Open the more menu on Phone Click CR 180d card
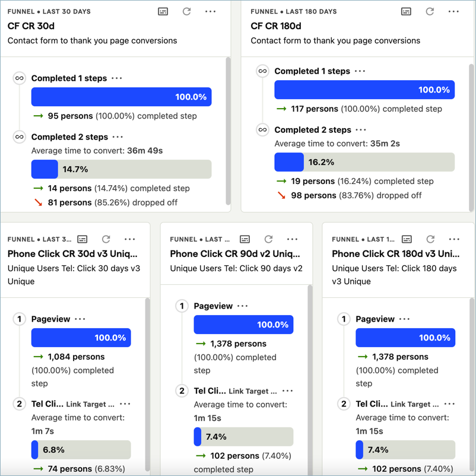The image size is (476, 476). pos(454,239)
